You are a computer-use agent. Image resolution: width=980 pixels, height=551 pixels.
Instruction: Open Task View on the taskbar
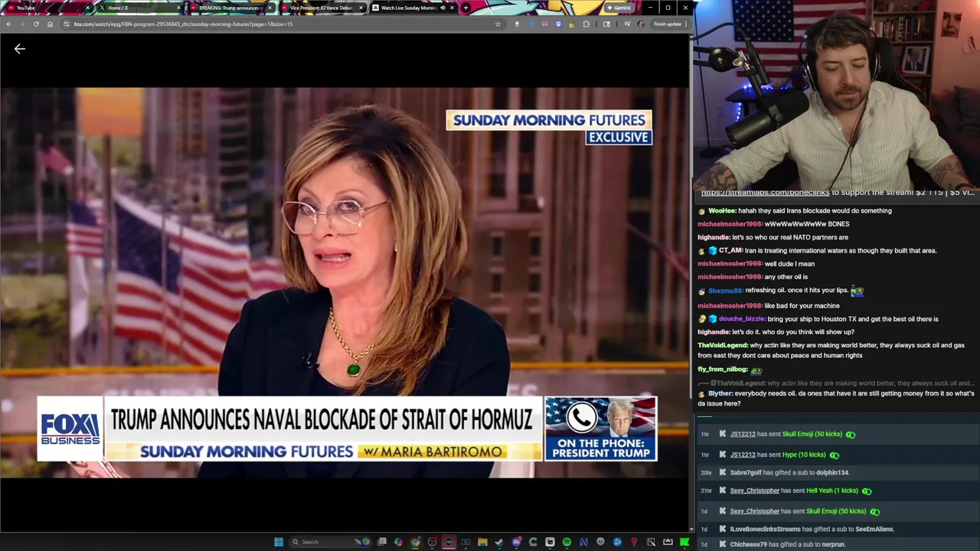[382, 542]
